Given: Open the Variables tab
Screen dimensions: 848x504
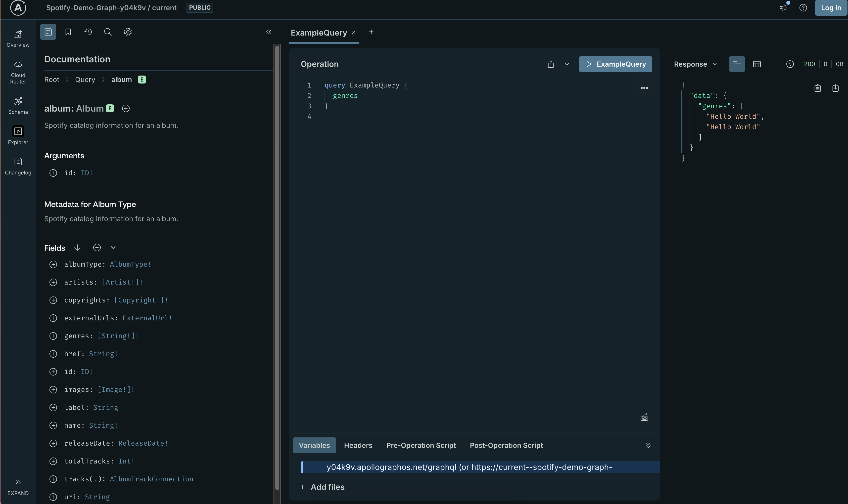Looking at the screenshot, I should click(x=314, y=445).
